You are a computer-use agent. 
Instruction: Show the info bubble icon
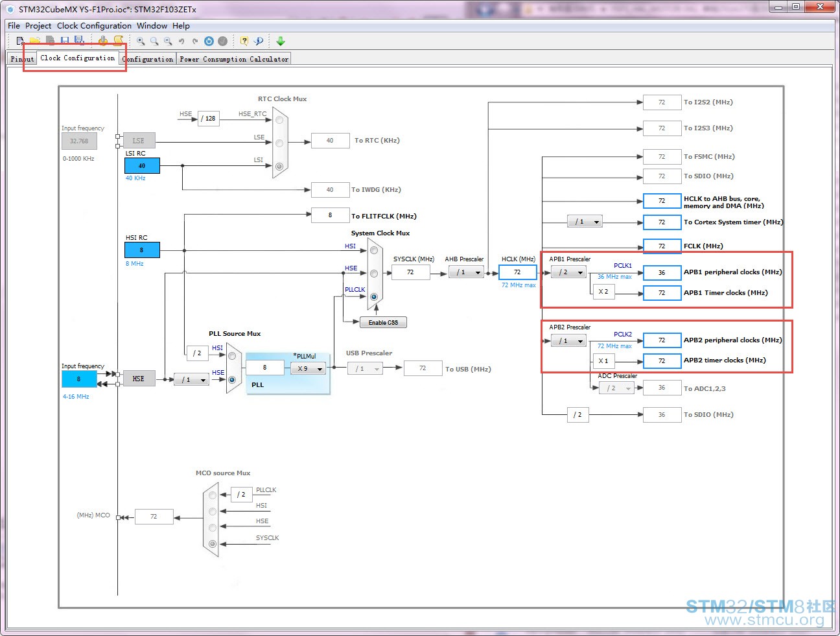point(259,41)
